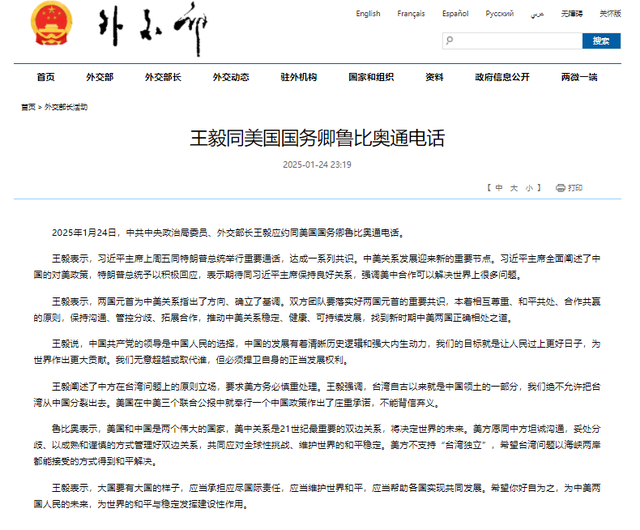The width and height of the screenshot is (640, 530).
Task: Click the calligraphy 外交部 site title
Action: coord(152,29)
